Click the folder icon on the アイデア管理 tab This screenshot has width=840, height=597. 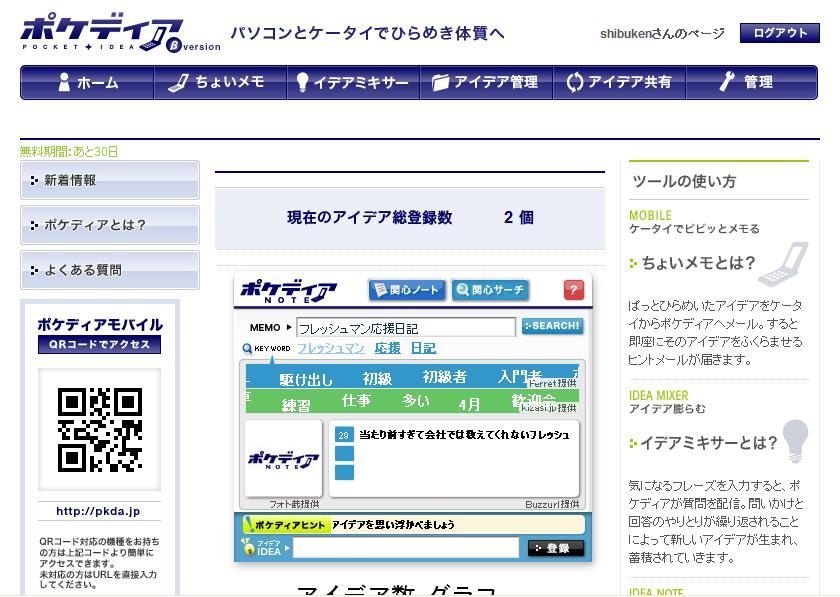(x=440, y=83)
